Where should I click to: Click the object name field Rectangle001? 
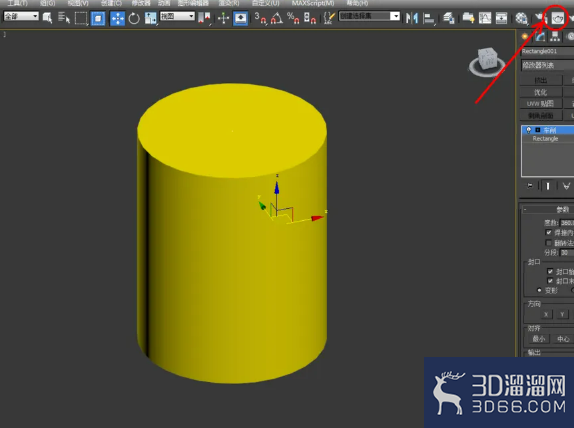(548, 51)
